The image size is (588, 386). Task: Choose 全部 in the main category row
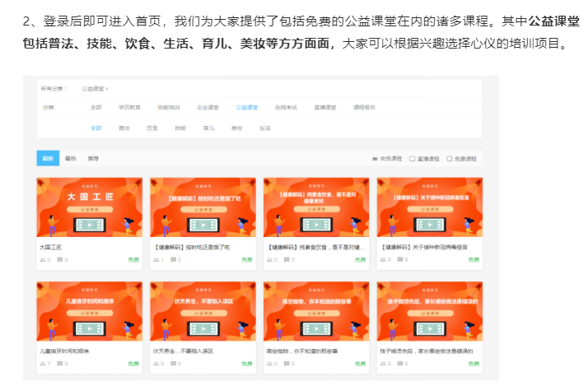[96, 108]
